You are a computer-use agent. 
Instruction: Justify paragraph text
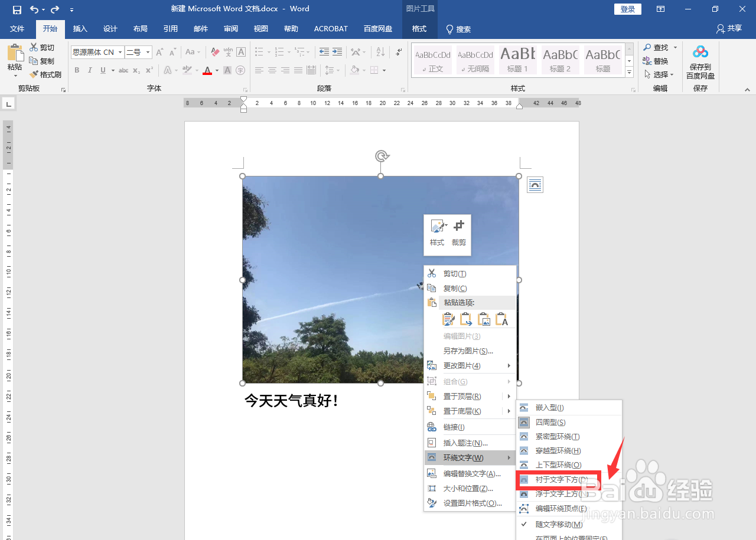298,70
